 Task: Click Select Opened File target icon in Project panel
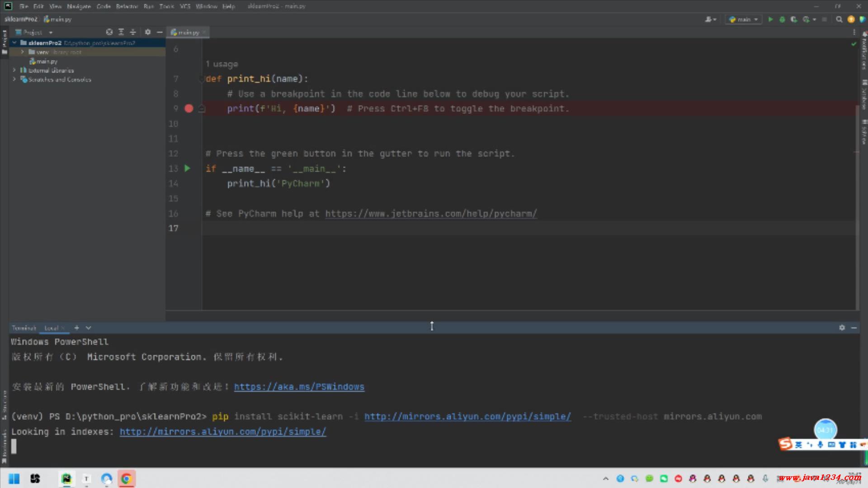tap(109, 32)
